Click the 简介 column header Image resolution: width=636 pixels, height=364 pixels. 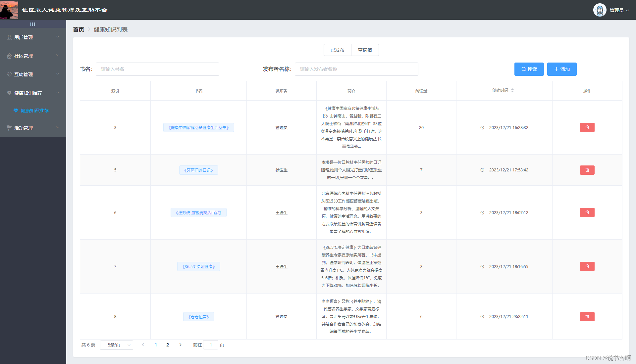coord(351,91)
